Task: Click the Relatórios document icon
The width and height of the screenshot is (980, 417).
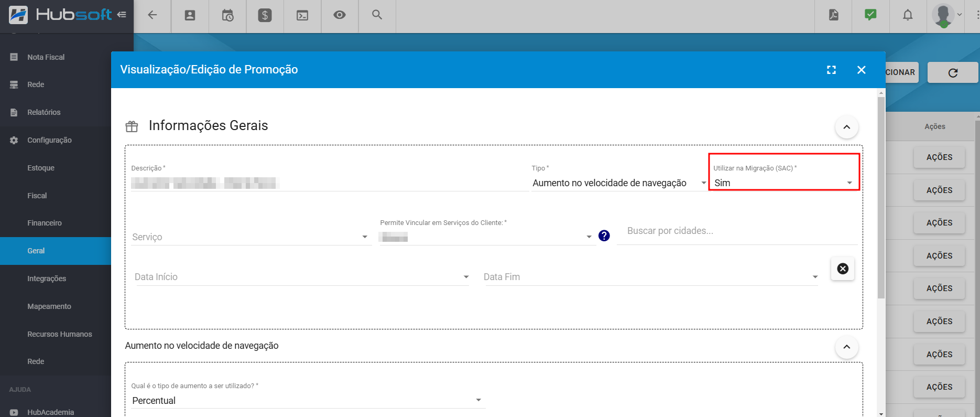Action: (14, 112)
